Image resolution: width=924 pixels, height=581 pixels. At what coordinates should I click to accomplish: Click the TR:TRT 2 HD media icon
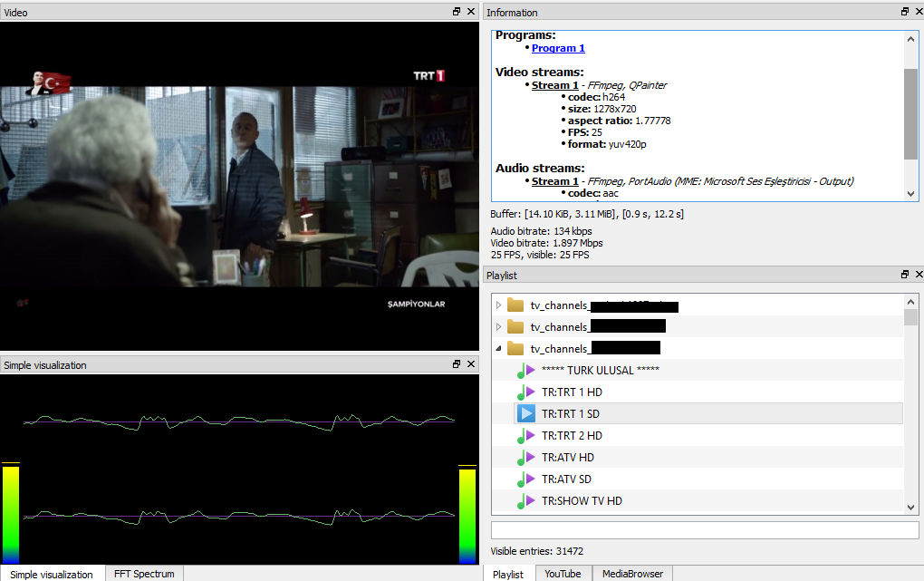click(525, 436)
